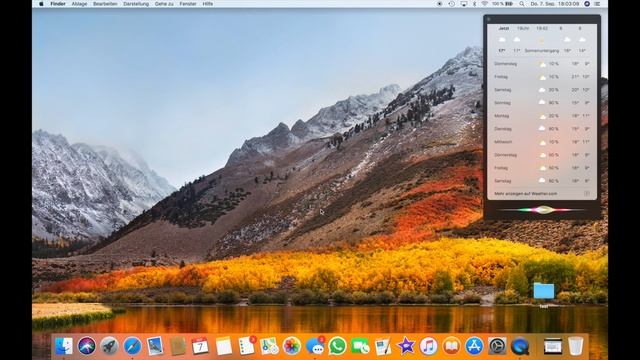
Task: Open the Finder menu
Action: coord(58,4)
